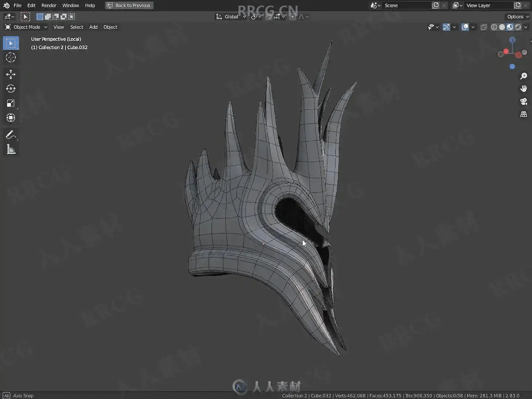
Task: Select the Move tool
Action: click(11, 74)
